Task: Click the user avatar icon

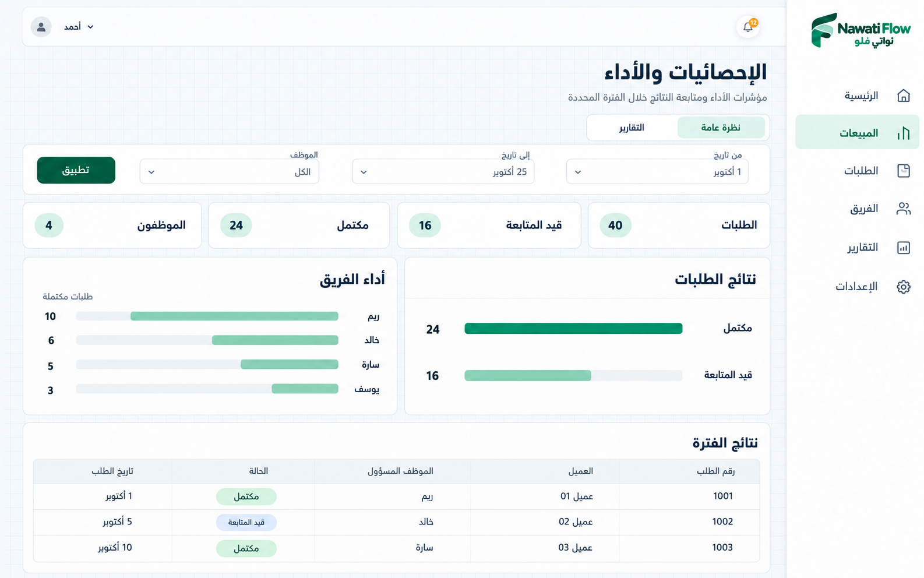Action: click(41, 27)
